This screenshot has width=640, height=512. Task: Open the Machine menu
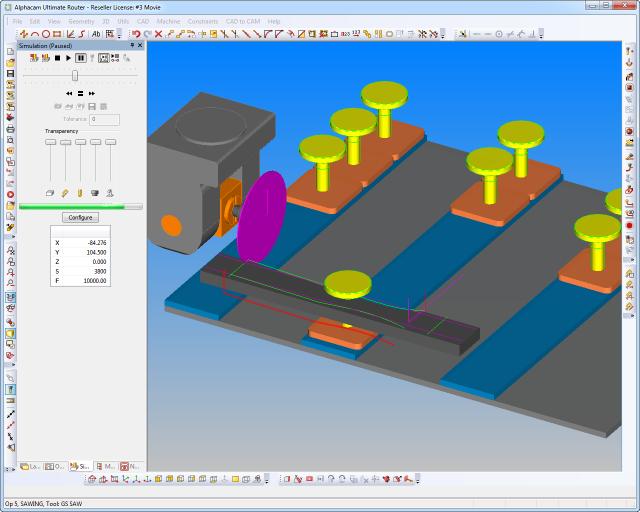click(x=168, y=21)
